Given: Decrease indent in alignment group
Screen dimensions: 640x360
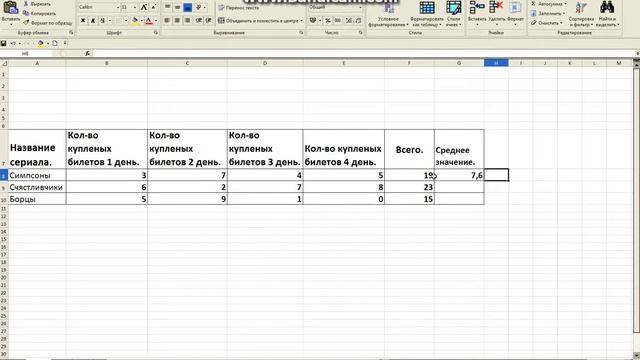Looking at the screenshot, I should (199, 20).
